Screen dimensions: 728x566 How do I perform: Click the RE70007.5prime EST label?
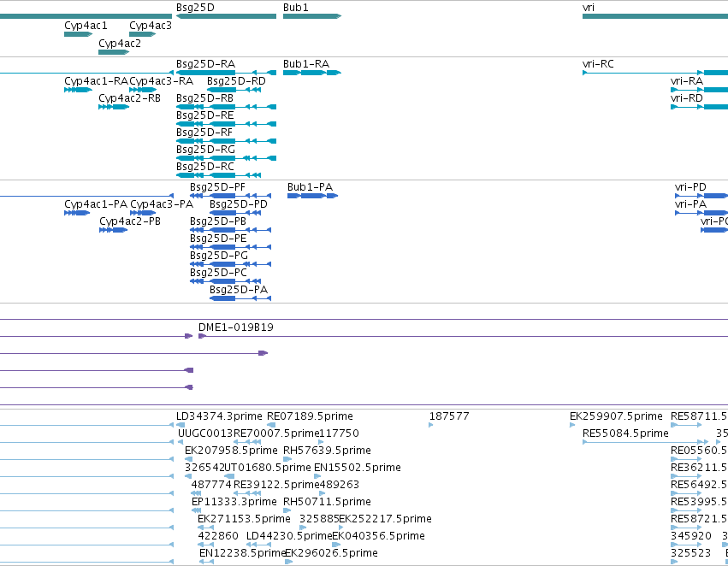coord(276,433)
